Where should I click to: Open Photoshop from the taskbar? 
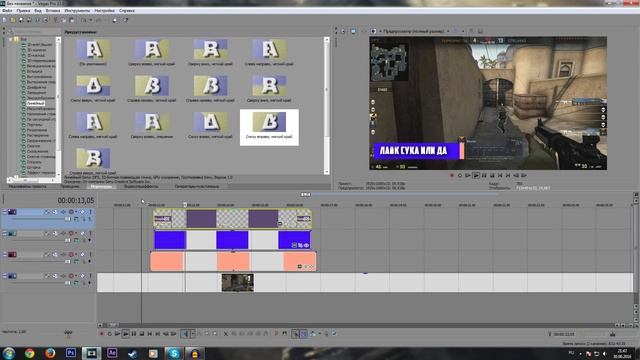coord(71,353)
